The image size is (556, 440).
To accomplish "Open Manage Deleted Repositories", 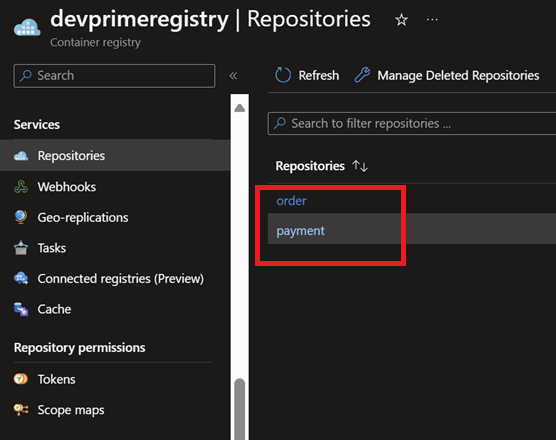I will [x=446, y=75].
